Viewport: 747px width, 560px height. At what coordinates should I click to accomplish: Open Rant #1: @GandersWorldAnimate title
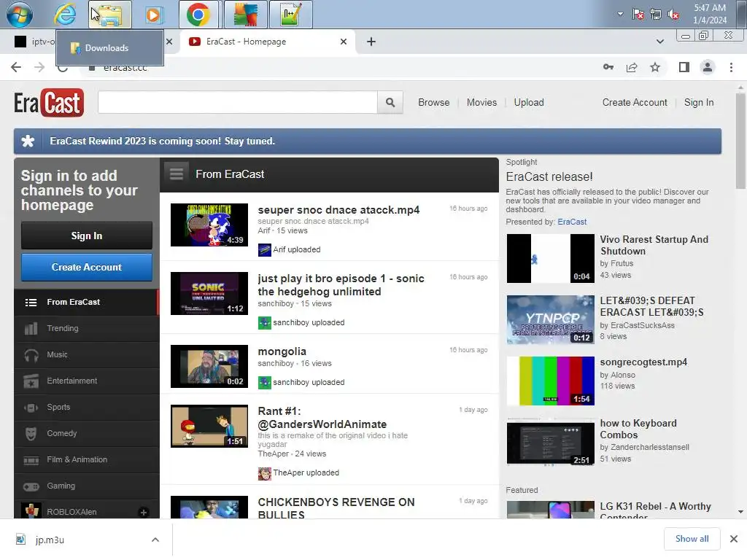click(x=322, y=418)
